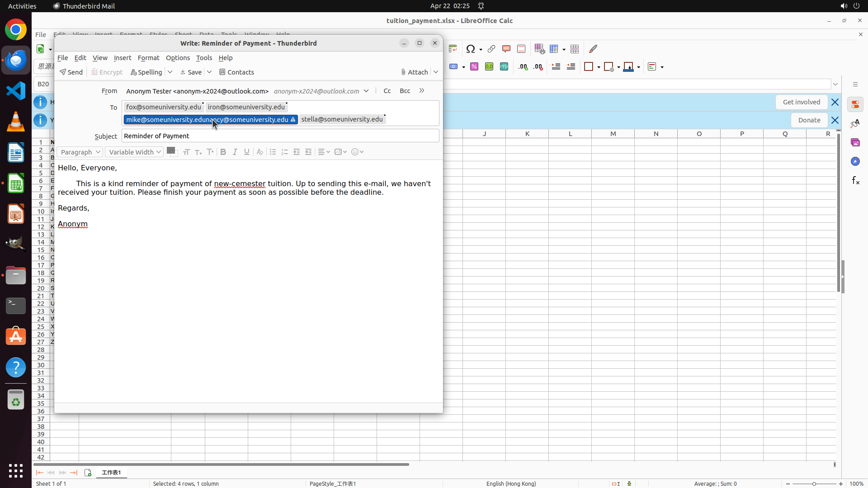
Task: Toggle italic text formatting
Action: pos(235,152)
